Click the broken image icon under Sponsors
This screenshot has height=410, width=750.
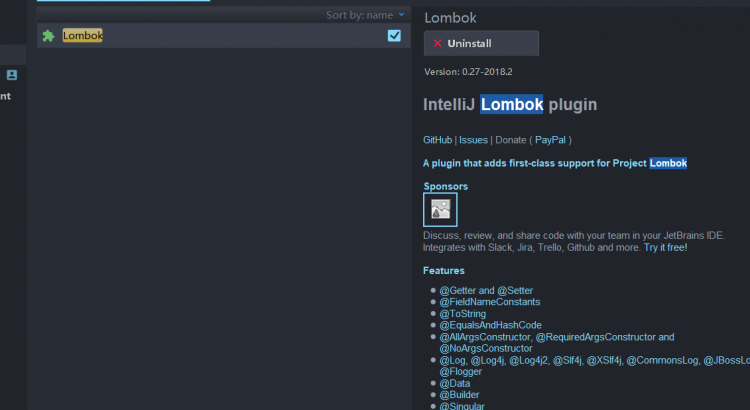click(x=440, y=209)
